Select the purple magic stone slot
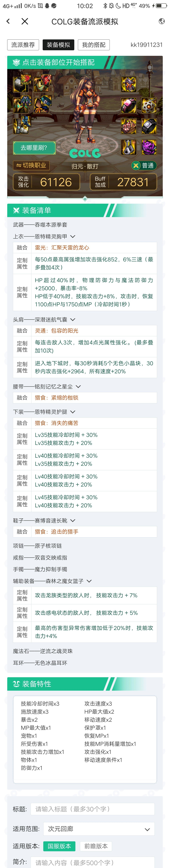Screen dimensions: 170x868 (149, 147)
